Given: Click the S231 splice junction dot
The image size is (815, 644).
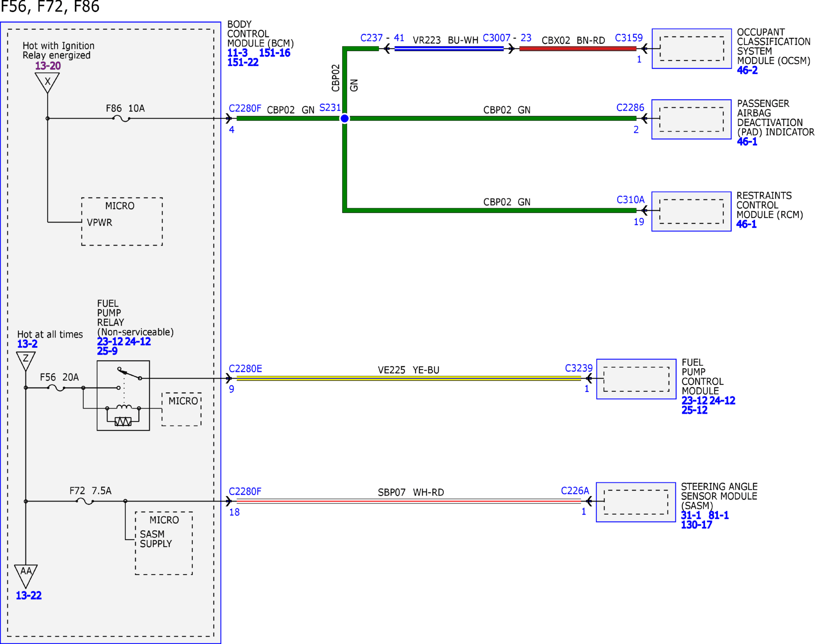Looking at the screenshot, I should point(344,118).
